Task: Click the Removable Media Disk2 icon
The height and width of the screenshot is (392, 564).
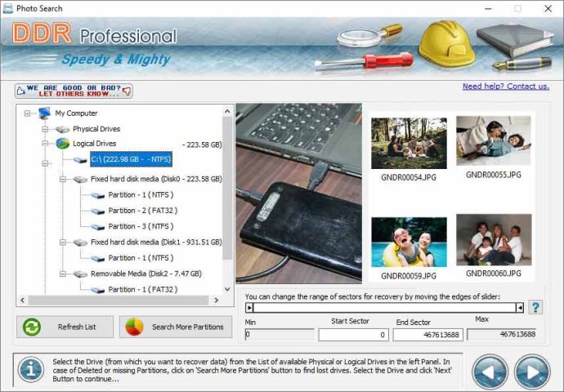Action: [80, 274]
